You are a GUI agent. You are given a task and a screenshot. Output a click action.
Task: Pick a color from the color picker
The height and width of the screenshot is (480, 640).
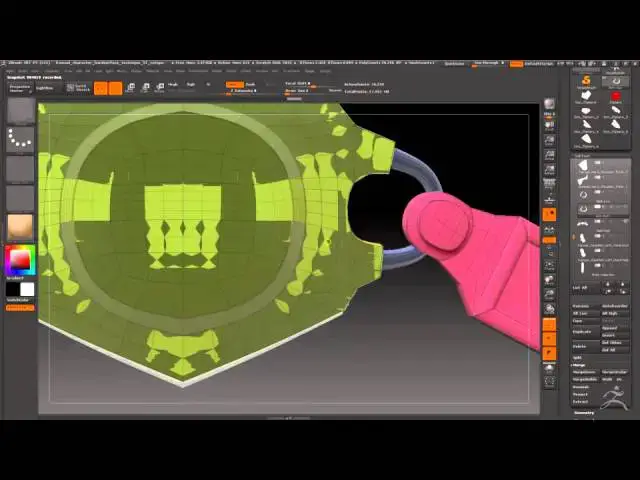pos(20,260)
